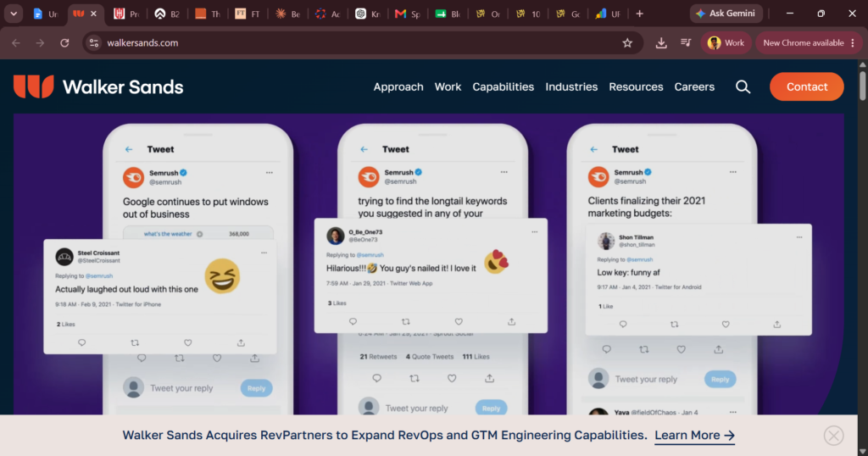Open the tab search dropdown arrow
Viewport: 868px width, 456px height.
(x=14, y=14)
